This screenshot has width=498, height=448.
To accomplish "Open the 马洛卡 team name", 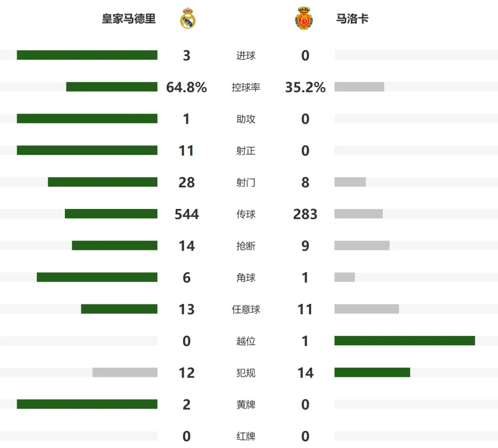I will coord(352,19).
